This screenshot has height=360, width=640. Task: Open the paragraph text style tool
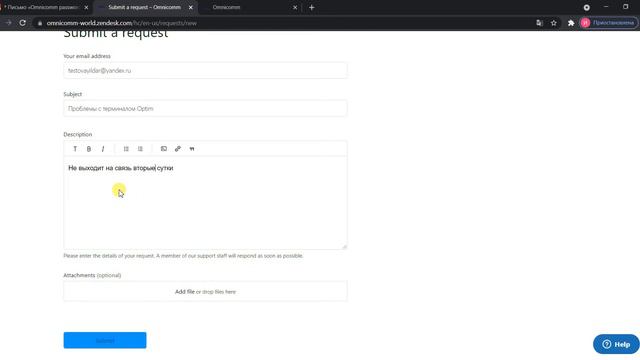(x=75, y=149)
